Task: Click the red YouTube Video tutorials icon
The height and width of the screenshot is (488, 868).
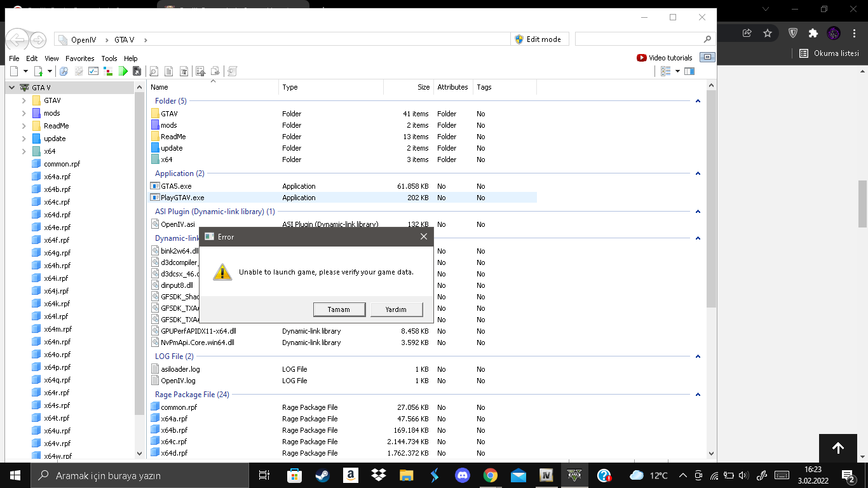Action: pos(642,58)
